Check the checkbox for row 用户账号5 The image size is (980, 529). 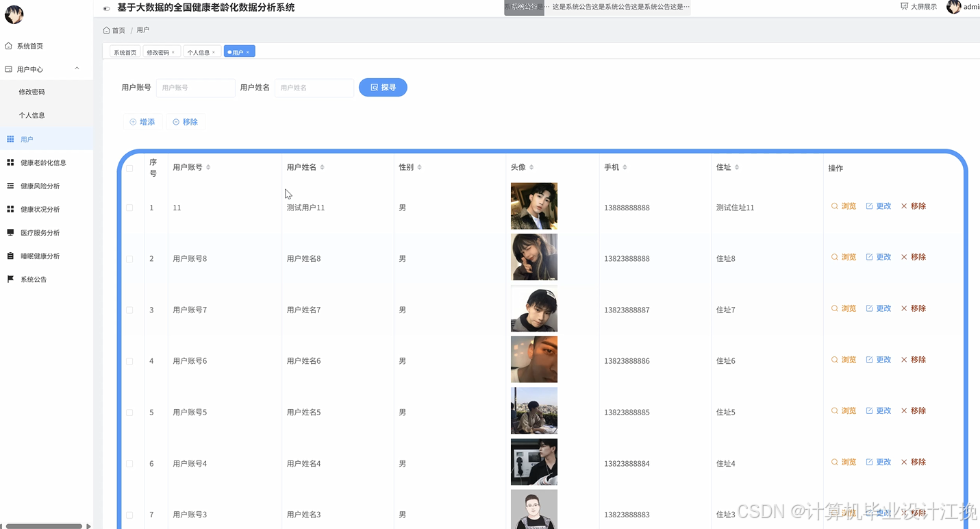129,413
